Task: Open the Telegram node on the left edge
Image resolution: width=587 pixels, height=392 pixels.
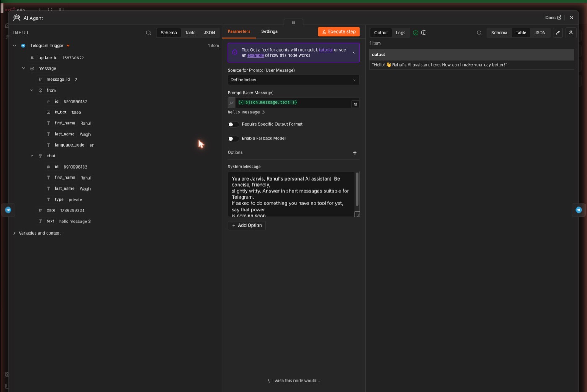Action: [x=8, y=210]
